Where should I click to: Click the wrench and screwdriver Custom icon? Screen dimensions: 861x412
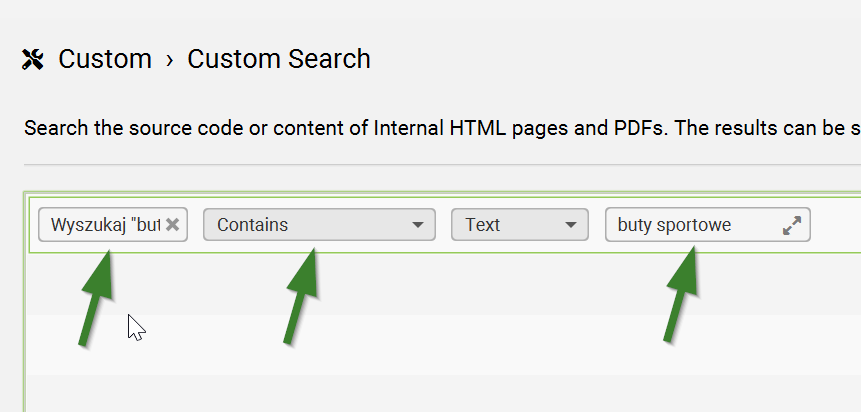coord(33,60)
